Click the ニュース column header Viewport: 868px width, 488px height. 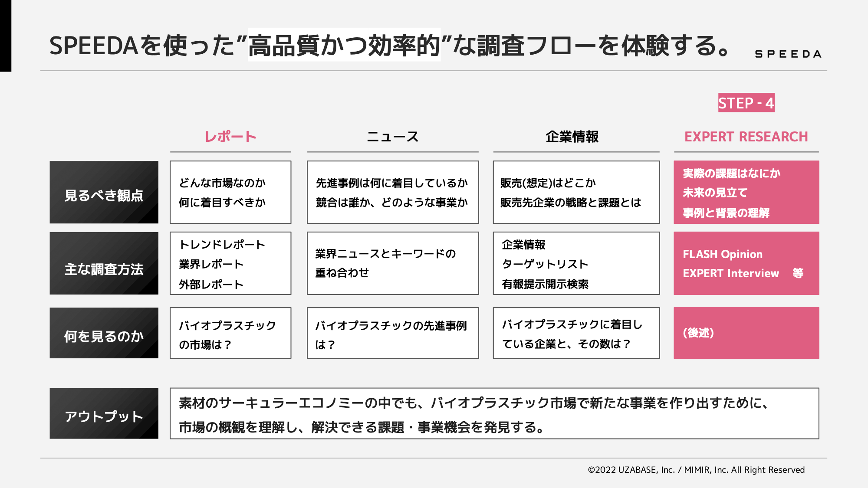393,137
